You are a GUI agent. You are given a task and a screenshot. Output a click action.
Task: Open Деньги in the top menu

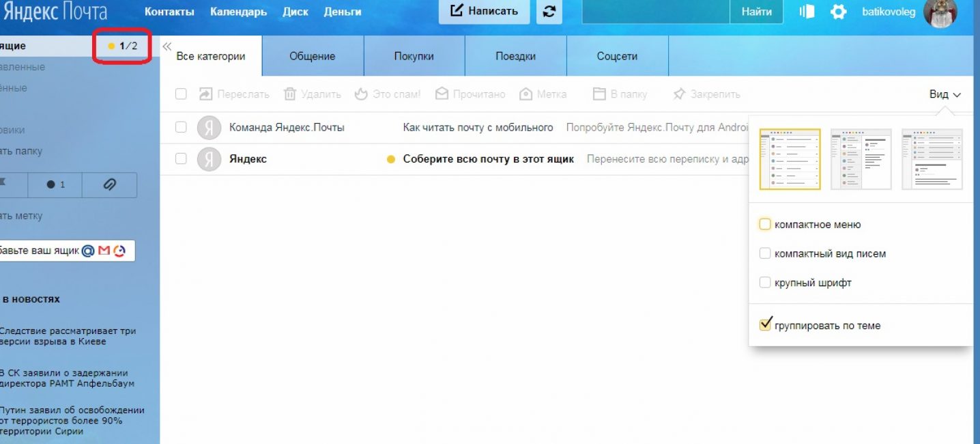coord(343,12)
